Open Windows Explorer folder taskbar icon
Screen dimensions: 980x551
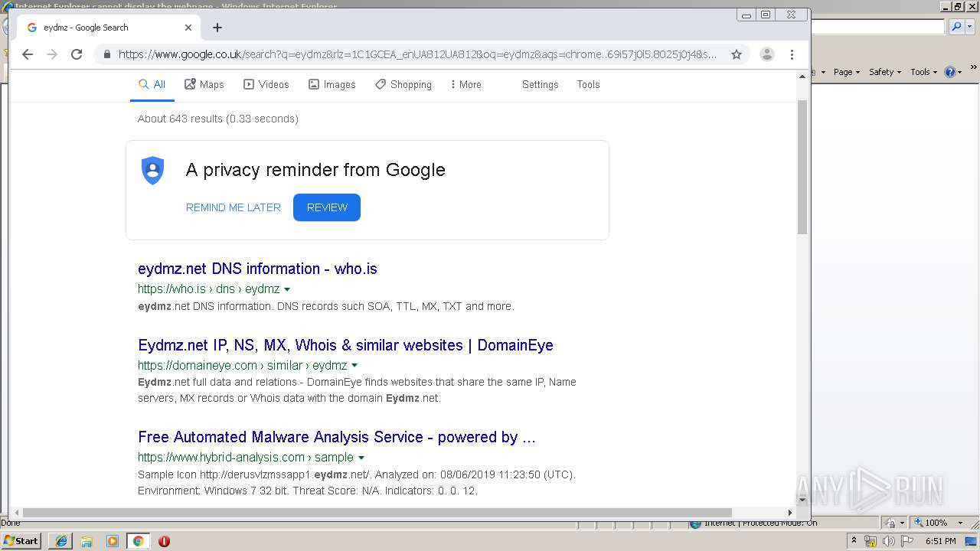point(87,541)
